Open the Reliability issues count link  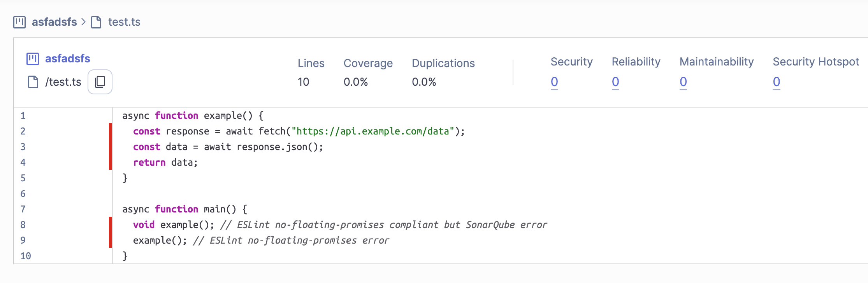[615, 82]
